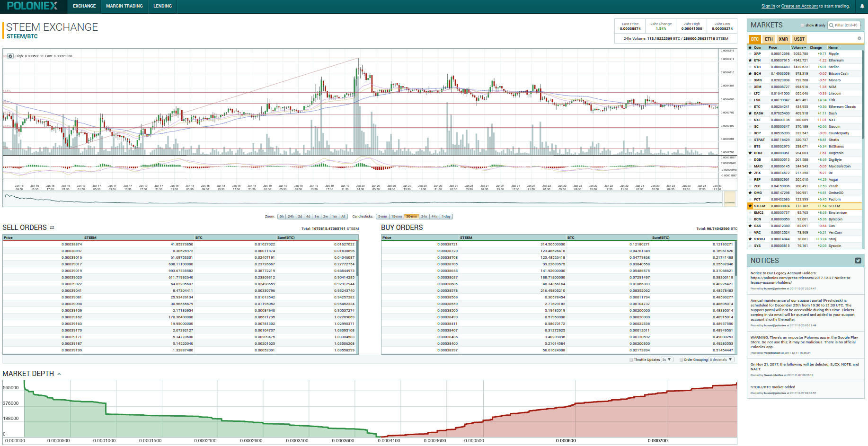Unstar the DASH market
The width and height of the screenshot is (868, 446).
(x=750, y=114)
